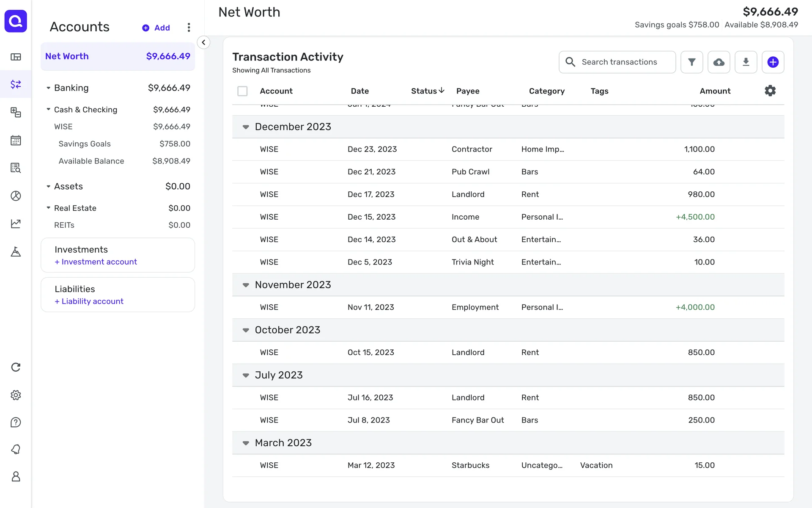The height and width of the screenshot is (508, 812).
Task: Click the filter transactions funnel icon
Action: point(691,62)
